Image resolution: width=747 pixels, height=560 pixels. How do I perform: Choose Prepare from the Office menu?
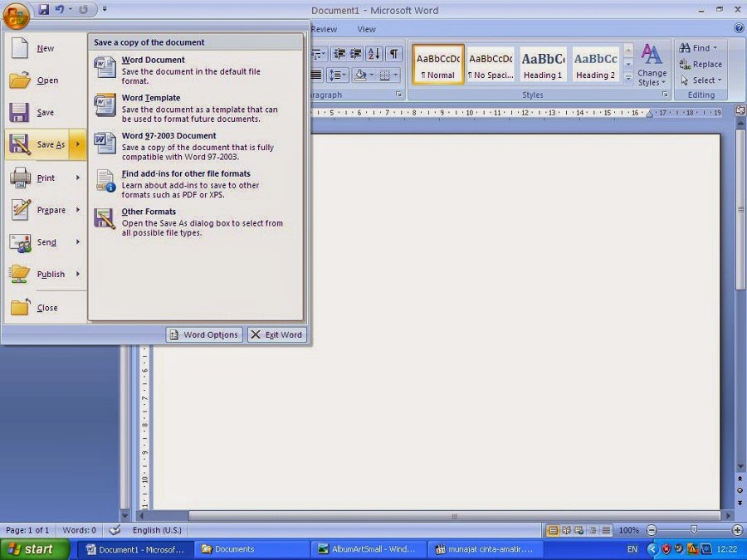tap(38, 210)
